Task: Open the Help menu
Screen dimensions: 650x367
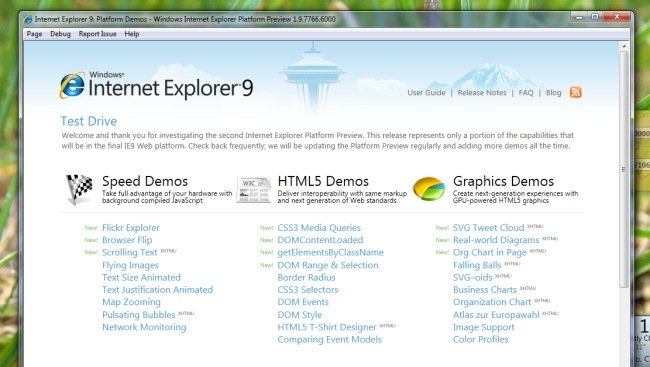Action: click(132, 34)
